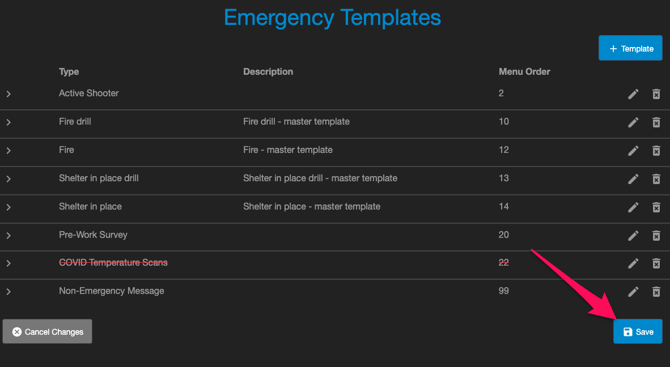This screenshot has width=670, height=367.
Task: Select the Menu Order column header
Action: click(x=524, y=72)
